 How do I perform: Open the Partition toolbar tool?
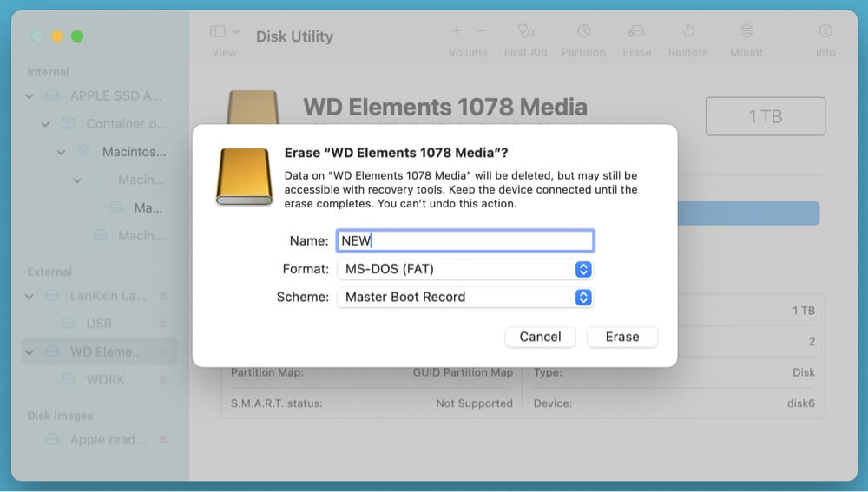point(583,31)
